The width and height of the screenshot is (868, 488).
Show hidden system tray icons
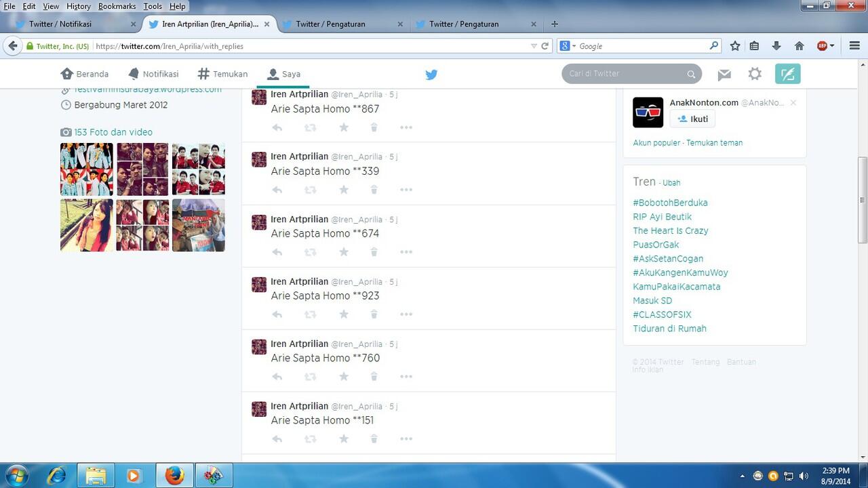(x=743, y=476)
